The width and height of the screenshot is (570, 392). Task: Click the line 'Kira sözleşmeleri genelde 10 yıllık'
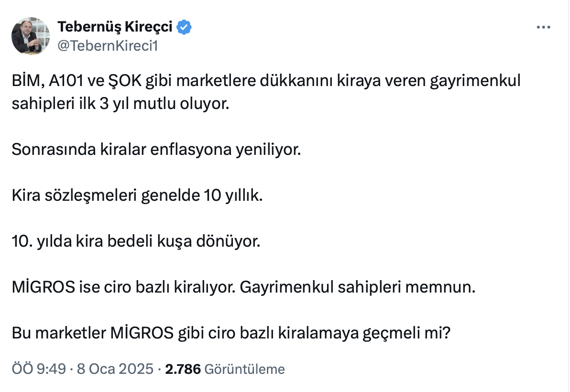[137, 196]
